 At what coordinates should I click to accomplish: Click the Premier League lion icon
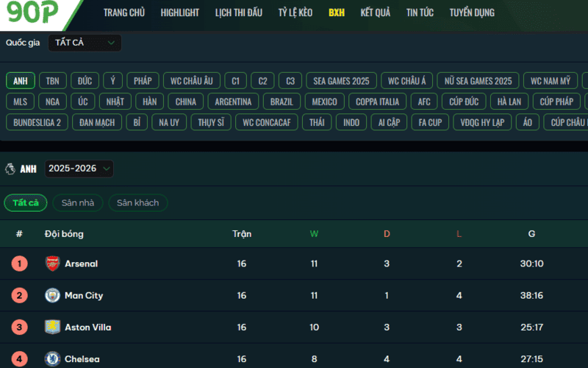(10, 169)
